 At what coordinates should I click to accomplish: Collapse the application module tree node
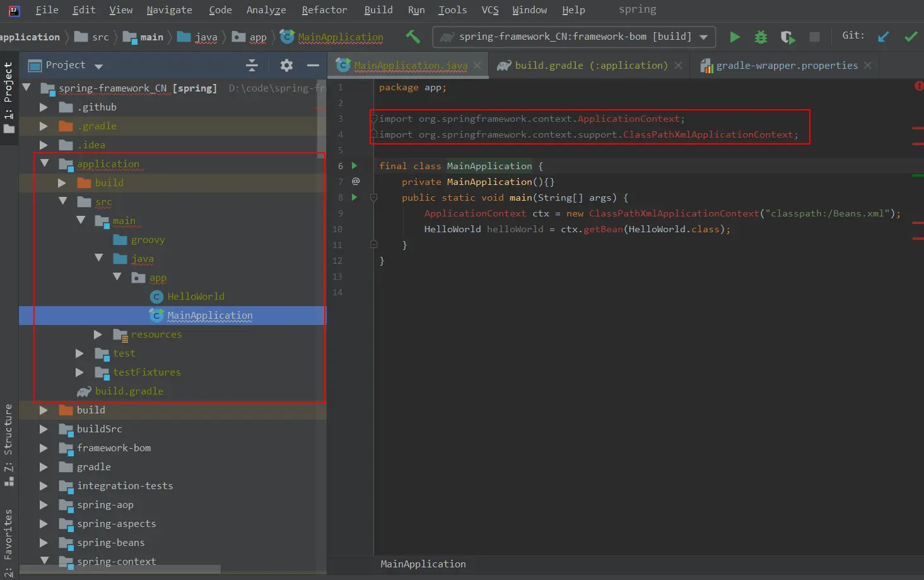tap(45, 163)
